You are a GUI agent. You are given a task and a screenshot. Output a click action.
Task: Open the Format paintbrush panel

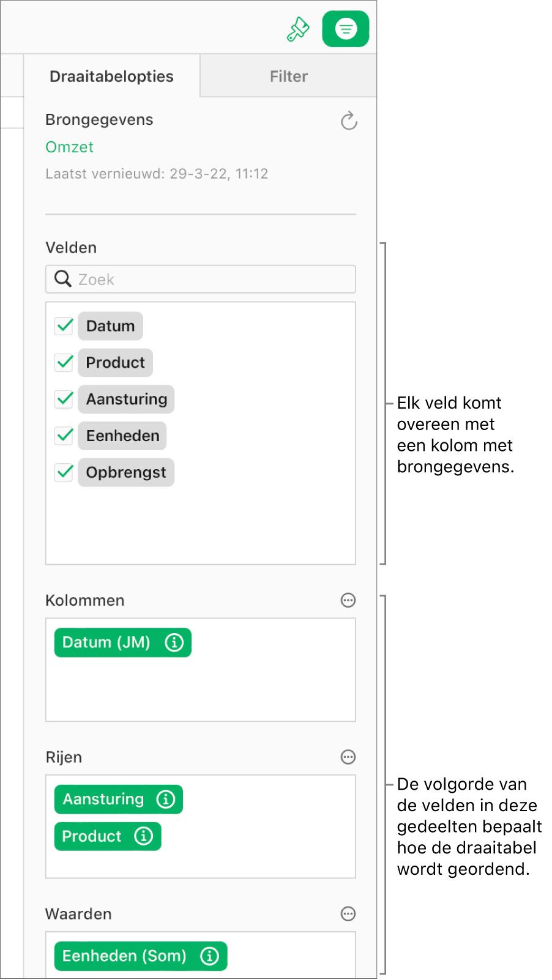(x=298, y=28)
